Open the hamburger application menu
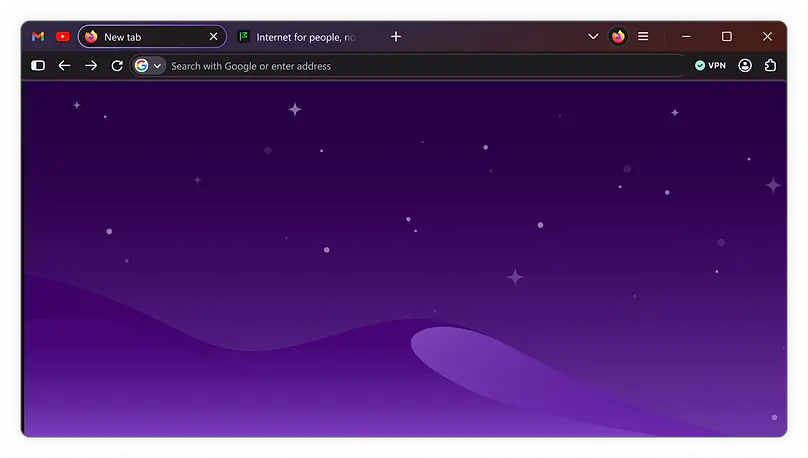This screenshot has width=808, height=458. 643,37
